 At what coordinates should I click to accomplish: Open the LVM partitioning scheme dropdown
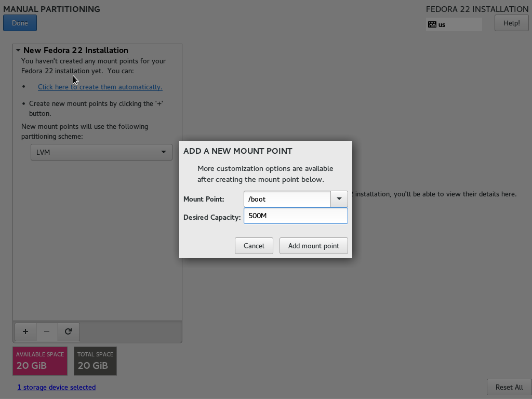tap(101, 152)
